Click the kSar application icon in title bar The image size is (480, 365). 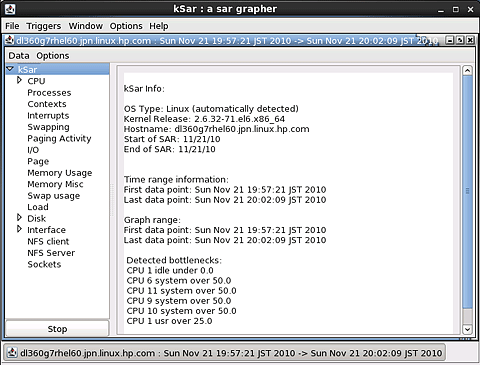pyautogui.click(x=10, y=9)
